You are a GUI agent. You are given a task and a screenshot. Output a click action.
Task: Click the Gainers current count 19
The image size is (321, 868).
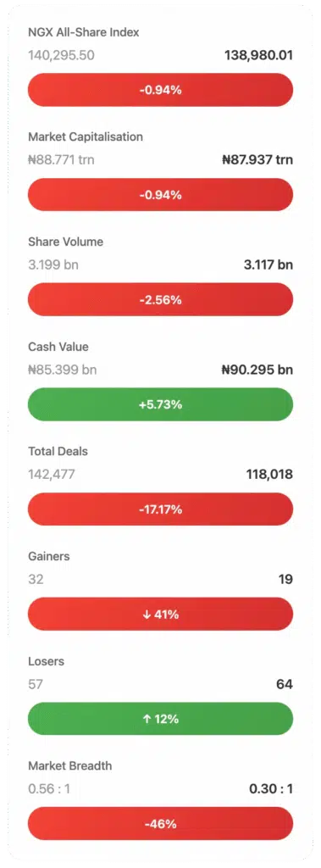[285, 580]
